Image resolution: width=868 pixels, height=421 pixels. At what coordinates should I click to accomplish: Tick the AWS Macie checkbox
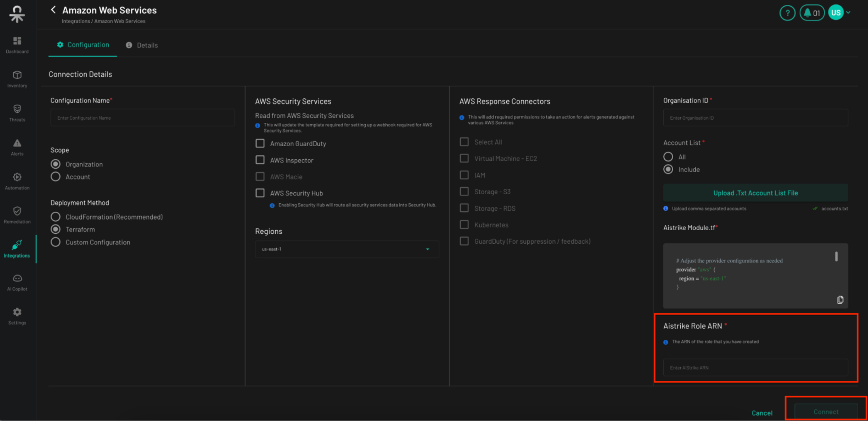click(x=260, y=177)
